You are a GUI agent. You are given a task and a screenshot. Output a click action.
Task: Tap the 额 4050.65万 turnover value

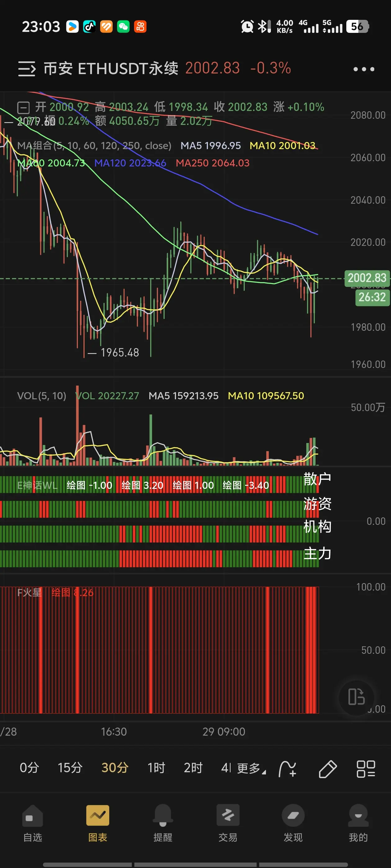tap(127, 121)
